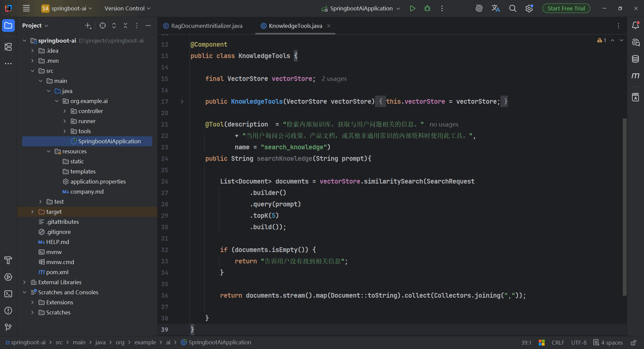Open the Git tool window
644x349 pixels.
[x=8, y=327]
